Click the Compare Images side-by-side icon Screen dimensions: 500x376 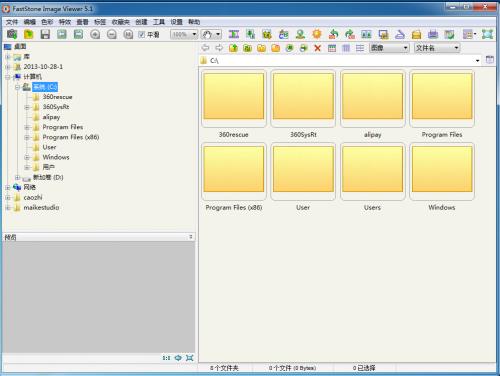[x=366, y=34]
